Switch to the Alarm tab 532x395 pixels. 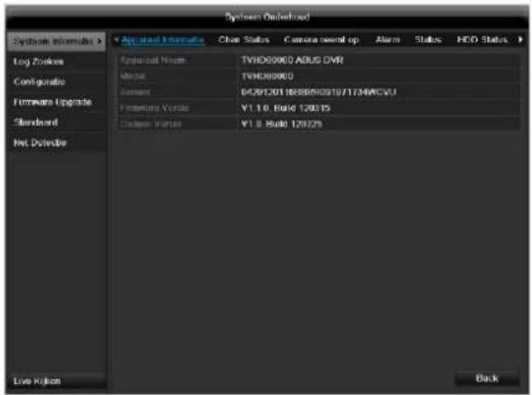pyautogui.click(x=387, y=40)
